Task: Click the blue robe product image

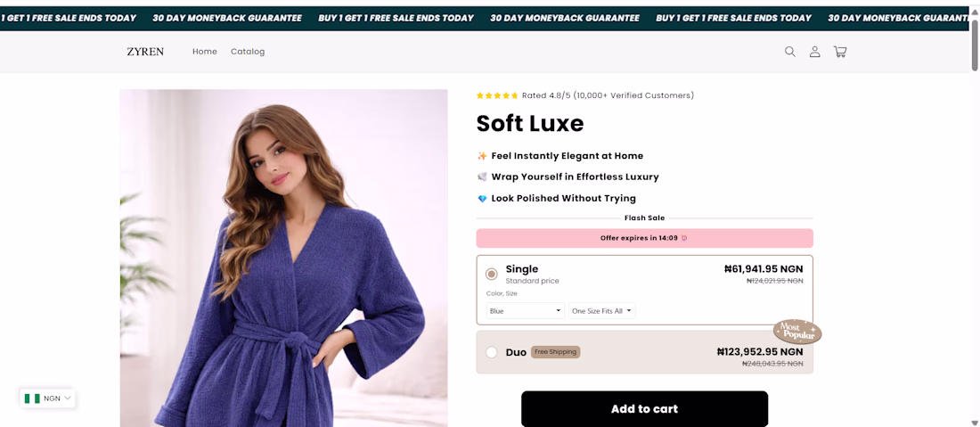Action: click(283, 258)
